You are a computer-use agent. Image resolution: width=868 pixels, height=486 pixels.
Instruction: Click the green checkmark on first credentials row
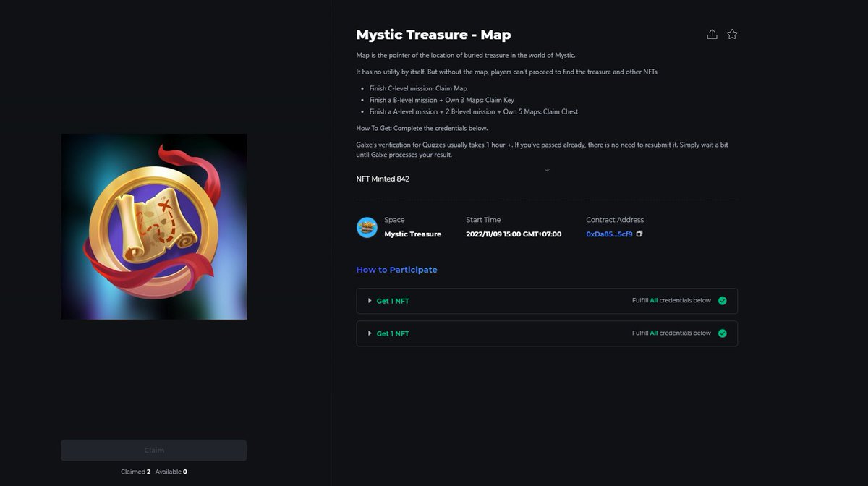pyautogui.click(x=722, y=300)
